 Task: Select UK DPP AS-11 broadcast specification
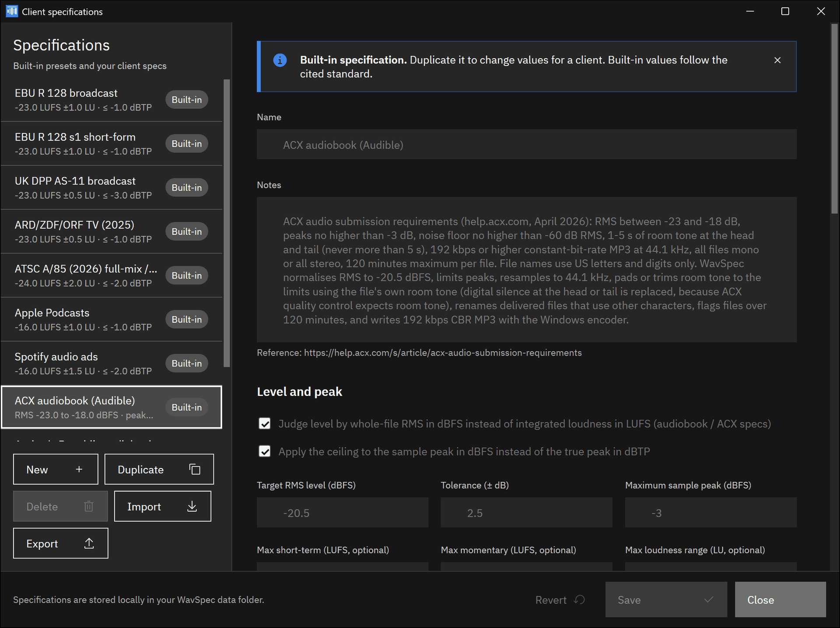tap(112, 188)
